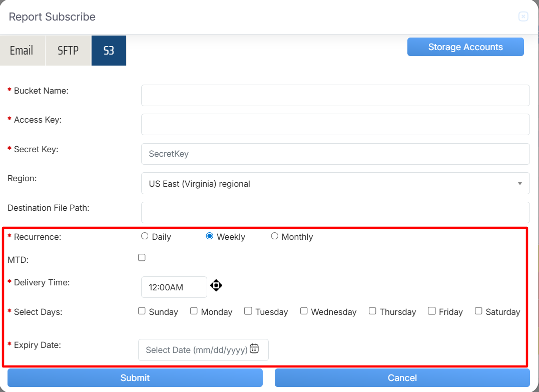The image size is (539, 392).
Task: Click the crosshair icon beside Delivery Time
Action: click(x=216, y=285)
